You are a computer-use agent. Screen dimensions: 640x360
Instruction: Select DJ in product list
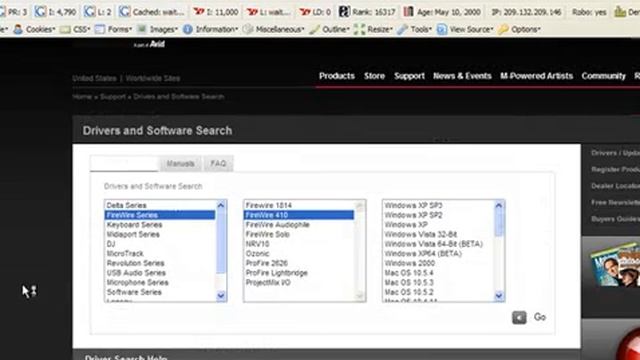160,244
